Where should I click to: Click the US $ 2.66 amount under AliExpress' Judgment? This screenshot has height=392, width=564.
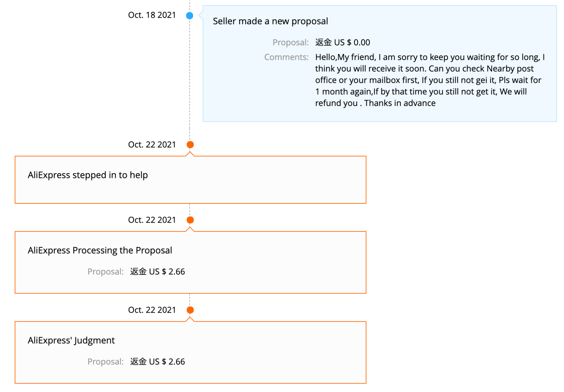coord(158,362)
